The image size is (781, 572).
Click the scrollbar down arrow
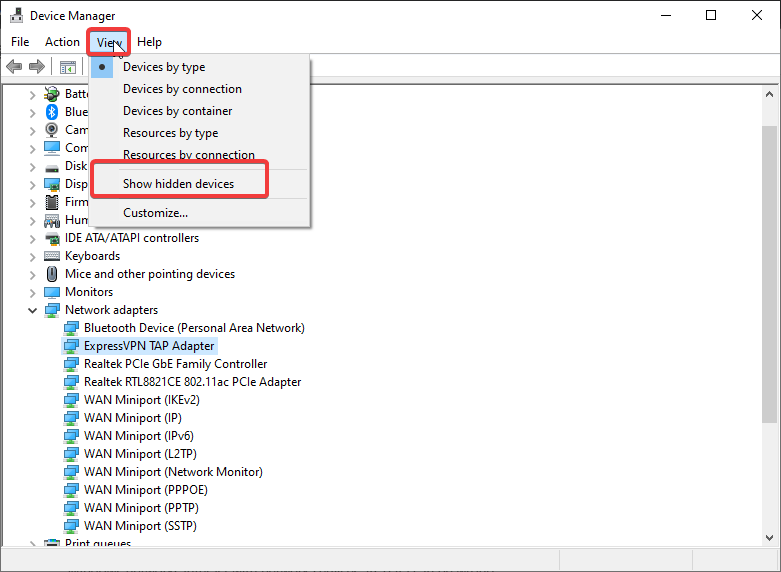[x=769, y=538]
